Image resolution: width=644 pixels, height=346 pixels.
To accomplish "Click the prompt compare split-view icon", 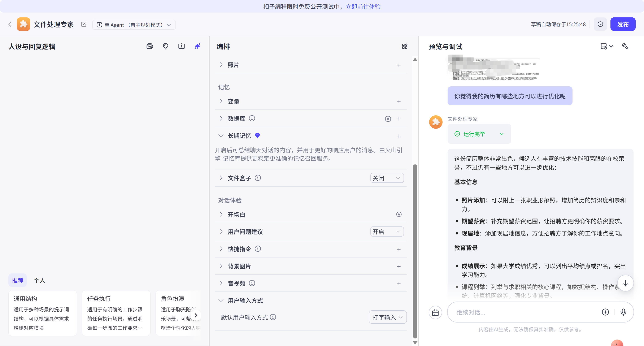I will (x=181, y=46).
